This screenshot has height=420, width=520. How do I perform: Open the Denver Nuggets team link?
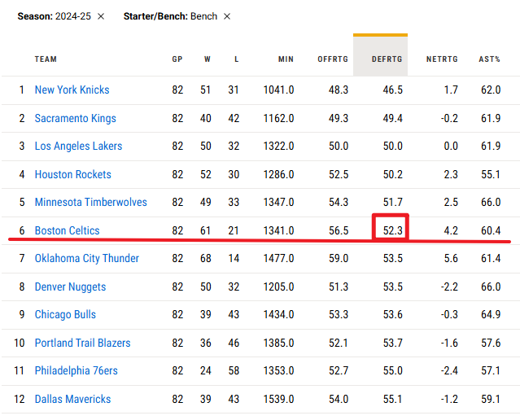(x=70, y=287)
